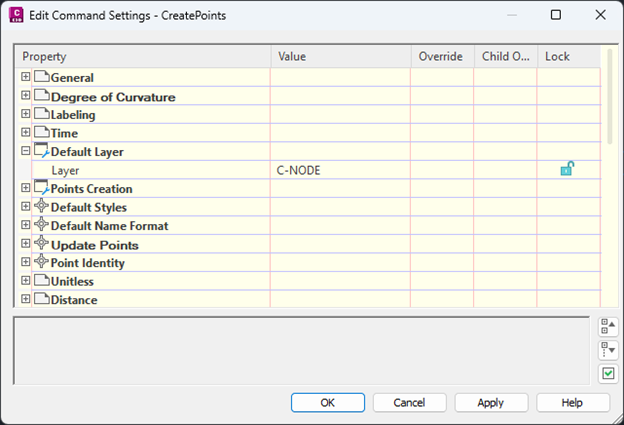The height and width of the screenshot is (425, 624).
Task: Collapse the Default Layer group
Action: pos(25,151)
